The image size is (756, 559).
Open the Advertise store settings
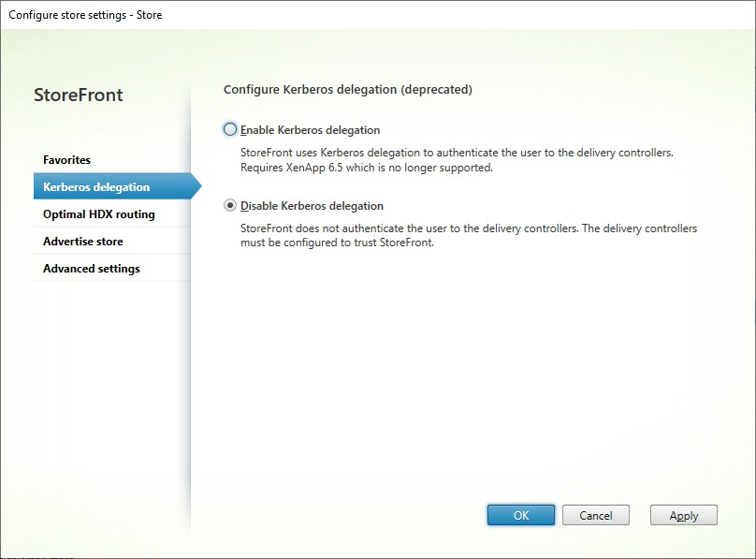coord(84,241)
